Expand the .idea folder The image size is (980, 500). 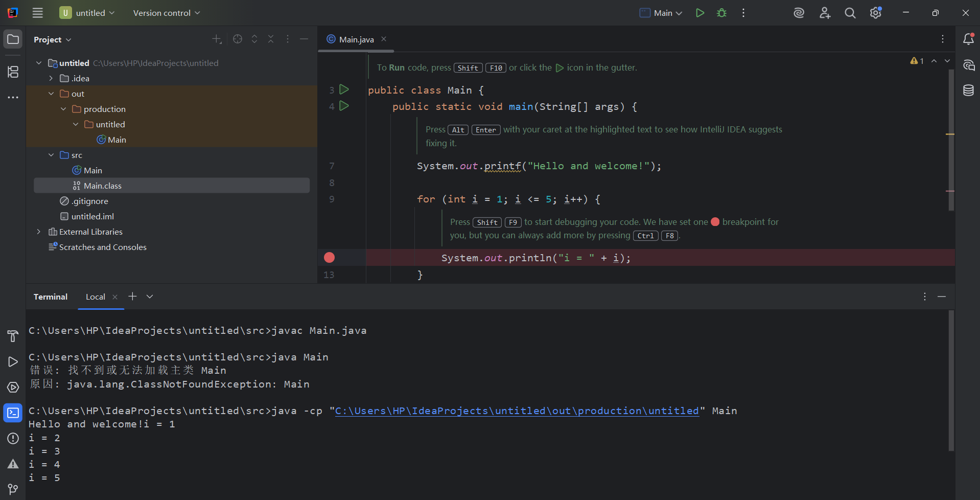[51, 78]
